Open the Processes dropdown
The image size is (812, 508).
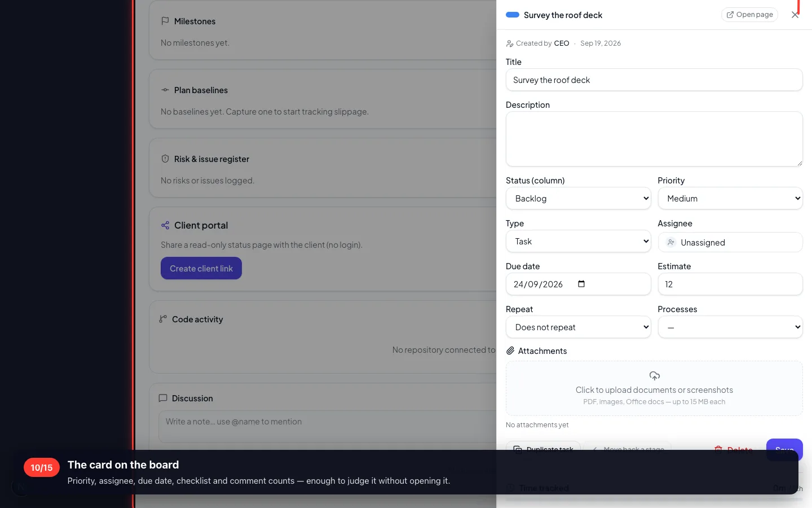730,327
